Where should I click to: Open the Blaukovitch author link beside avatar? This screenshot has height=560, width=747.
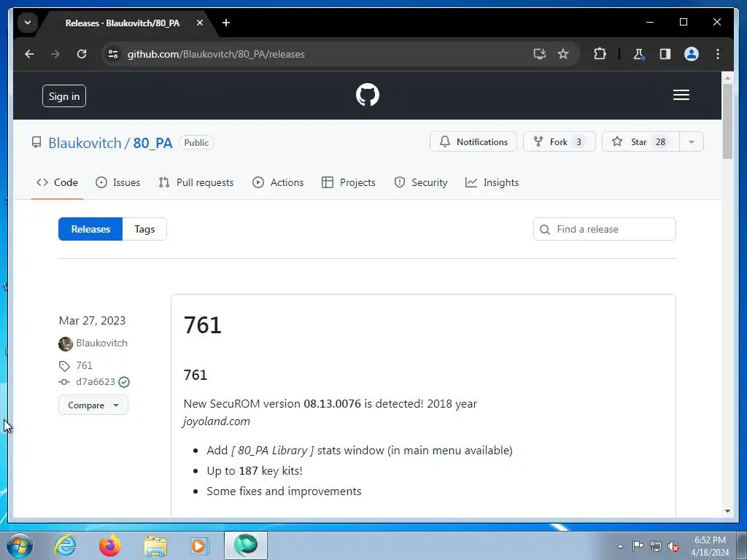pyautogui.click(x=101, y=343)
